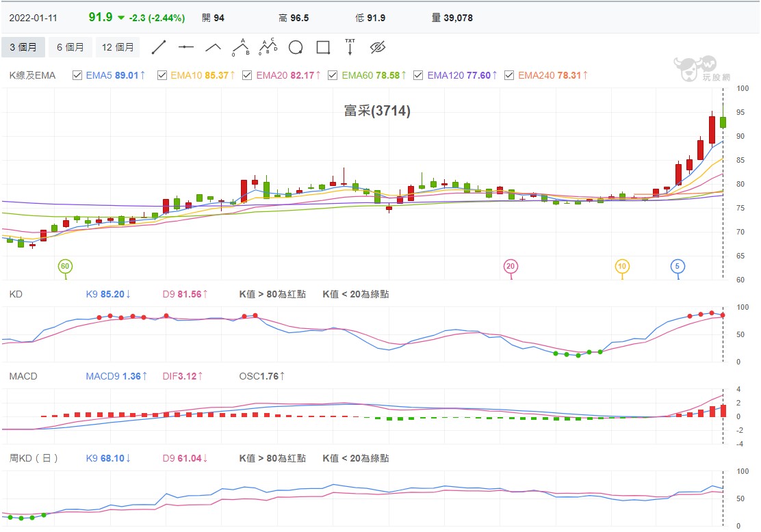Click the blue 5 EMA marker

tap(678, 266)
